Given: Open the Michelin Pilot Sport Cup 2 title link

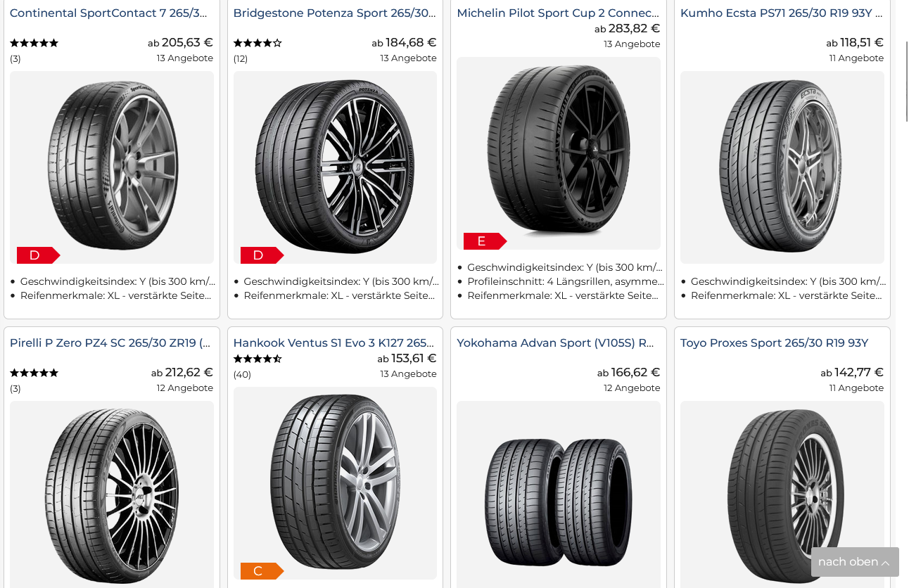Looking at the screenshot, I should point(558,13).
